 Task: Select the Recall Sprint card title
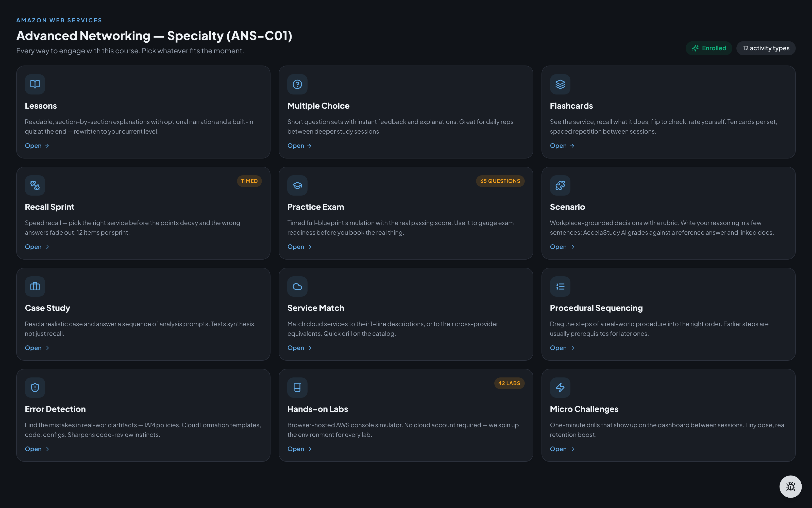click(x=50, y=207)
